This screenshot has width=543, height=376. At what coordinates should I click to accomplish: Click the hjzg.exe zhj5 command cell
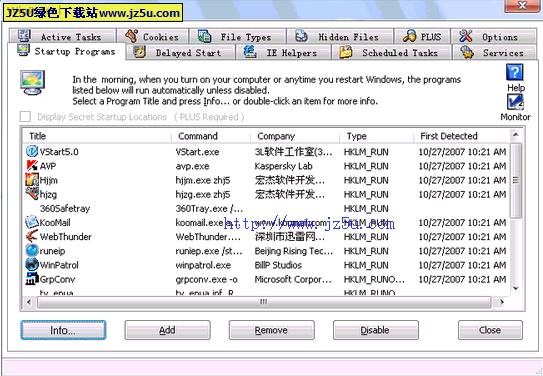click(203, 195)
